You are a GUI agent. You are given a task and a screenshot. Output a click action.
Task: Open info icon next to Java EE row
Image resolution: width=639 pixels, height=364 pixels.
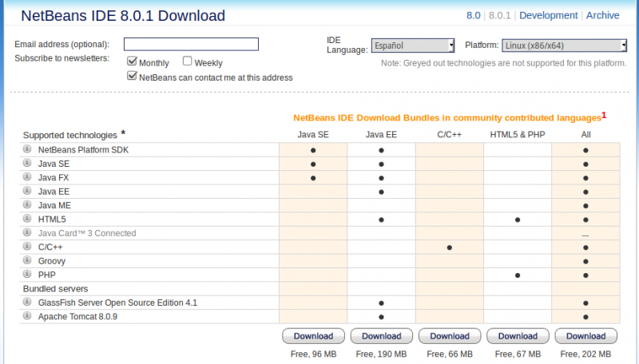27,191
